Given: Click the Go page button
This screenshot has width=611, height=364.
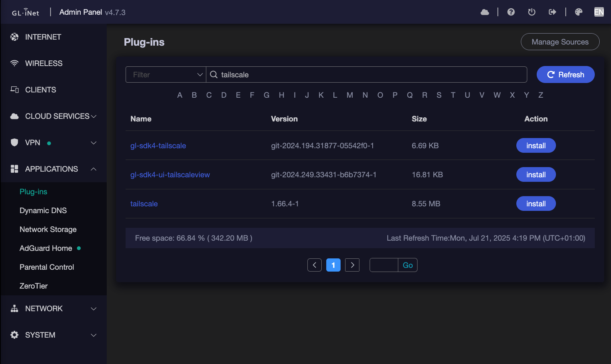Looking at the screenshot, I should (408, 265).
